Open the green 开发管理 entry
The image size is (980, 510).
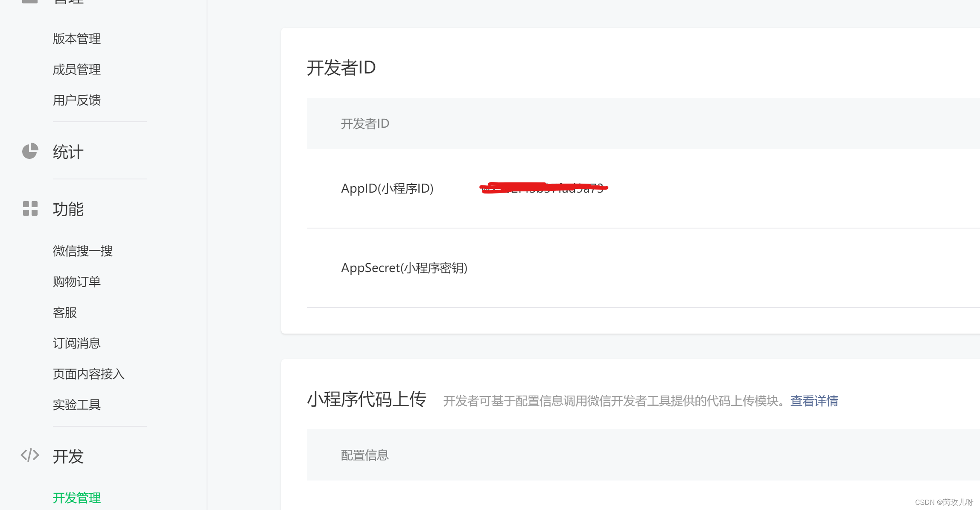click(77, 498)
